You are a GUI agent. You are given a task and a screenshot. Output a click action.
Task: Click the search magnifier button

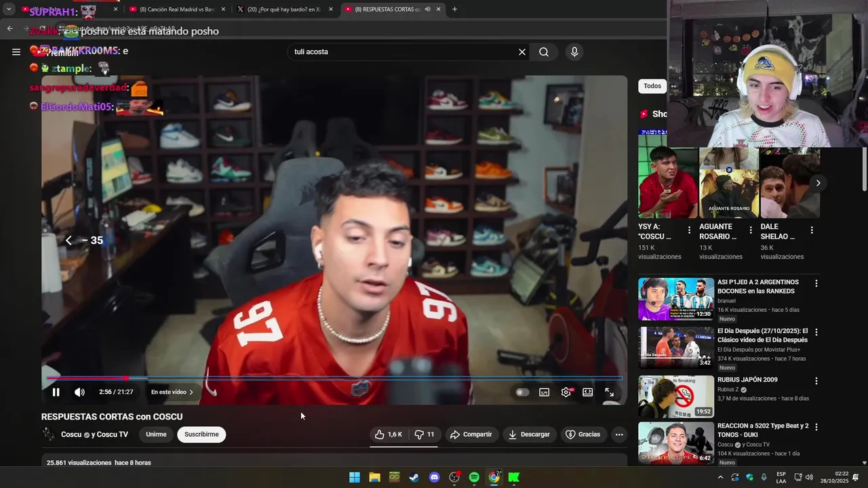pos(544,52)
